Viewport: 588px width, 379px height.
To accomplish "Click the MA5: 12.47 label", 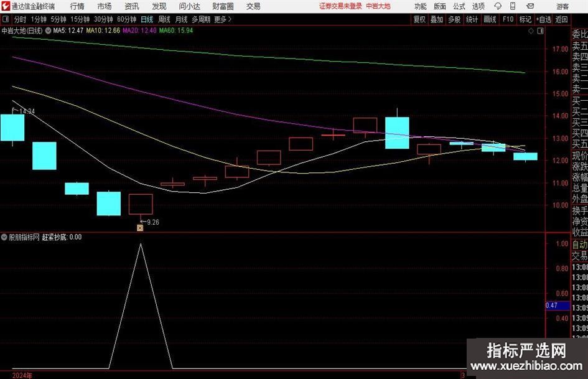I will (68, 30).
